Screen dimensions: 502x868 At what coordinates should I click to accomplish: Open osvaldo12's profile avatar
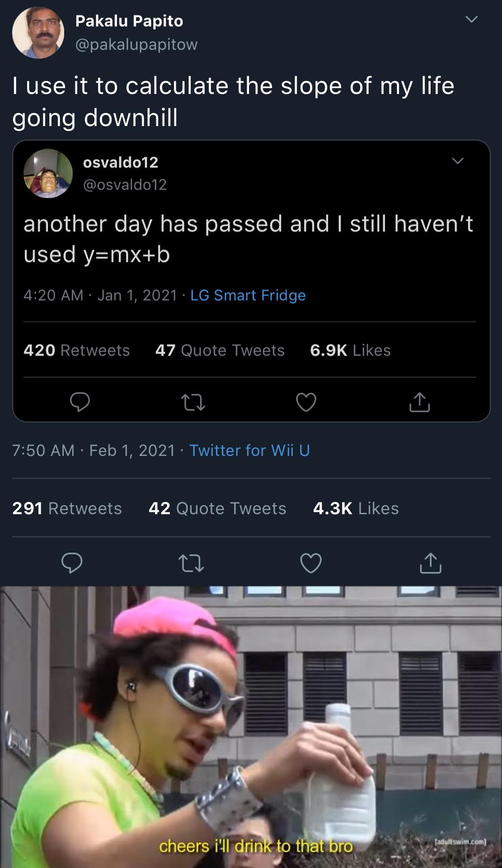click(x=48, y=174)
